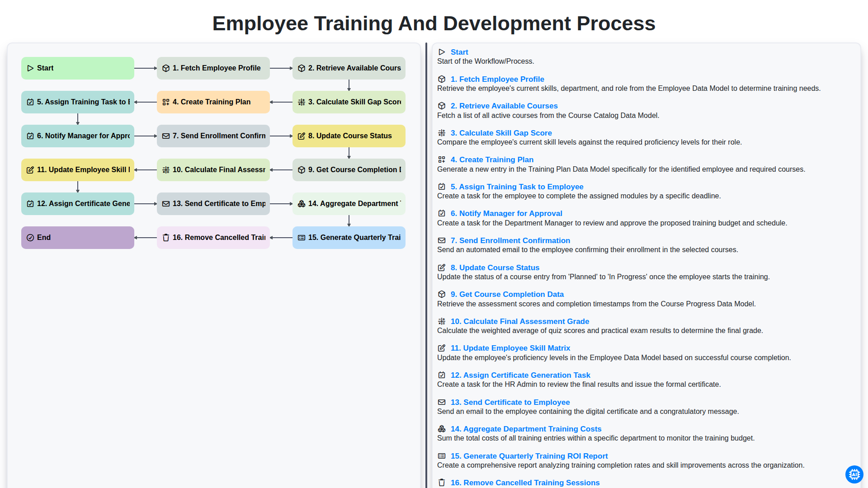Click the task icon in Assign Certificate Generation node
This screenshot has width=868, height=488.
tap(30, 204)
